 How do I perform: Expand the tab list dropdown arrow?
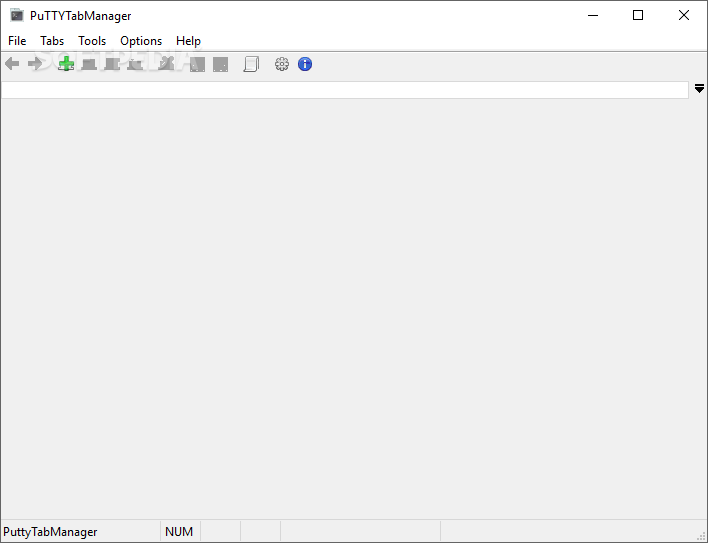pyautogui.click(x=699, y=88)
